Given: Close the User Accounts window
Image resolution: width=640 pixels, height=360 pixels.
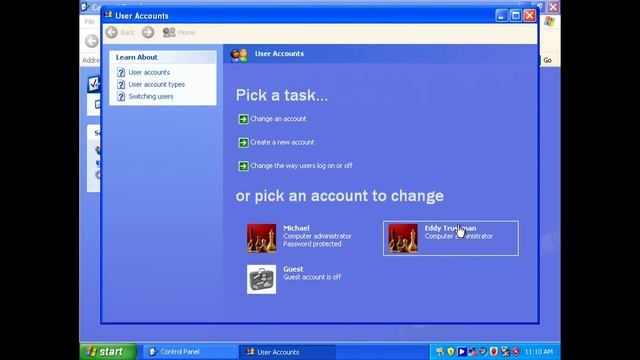Looking at the screenshot, I should pyautogui.click(x=530, y=16).
